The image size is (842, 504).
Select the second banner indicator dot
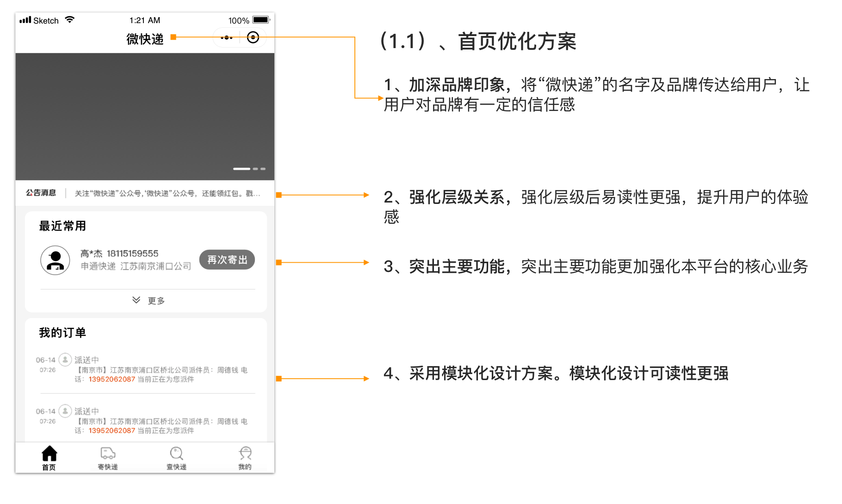(x=255, y=169)
